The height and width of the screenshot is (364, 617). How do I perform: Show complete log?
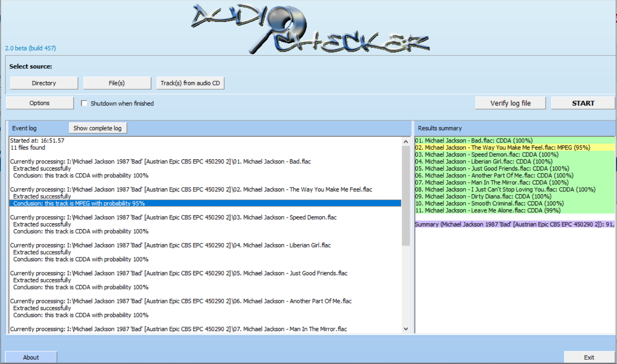(x=98, y=128)
